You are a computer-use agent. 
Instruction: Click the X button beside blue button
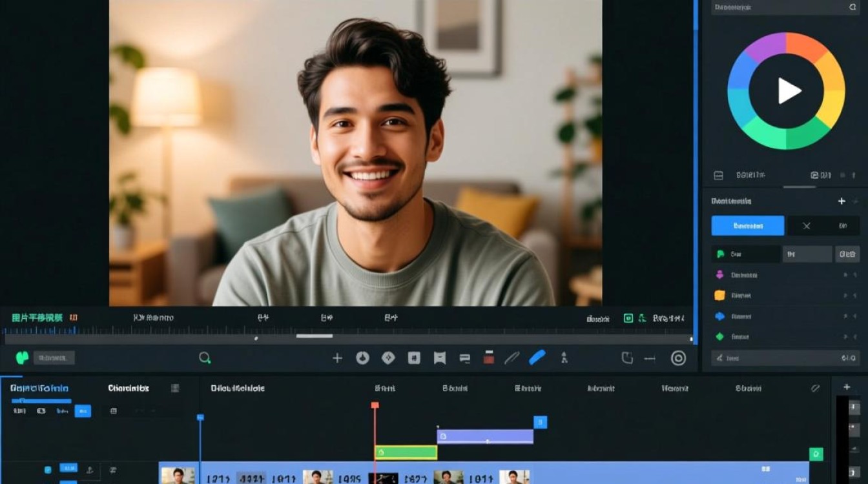(806, 226)
